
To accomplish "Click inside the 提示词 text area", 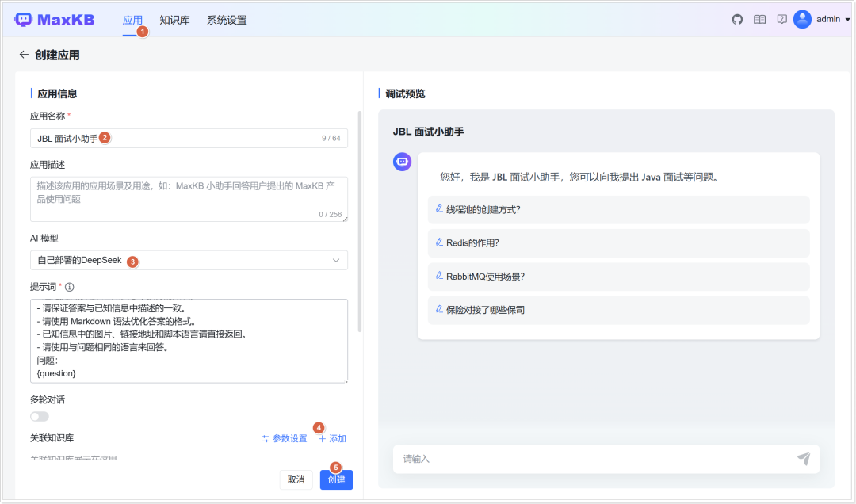I will [x=189, y=341].
